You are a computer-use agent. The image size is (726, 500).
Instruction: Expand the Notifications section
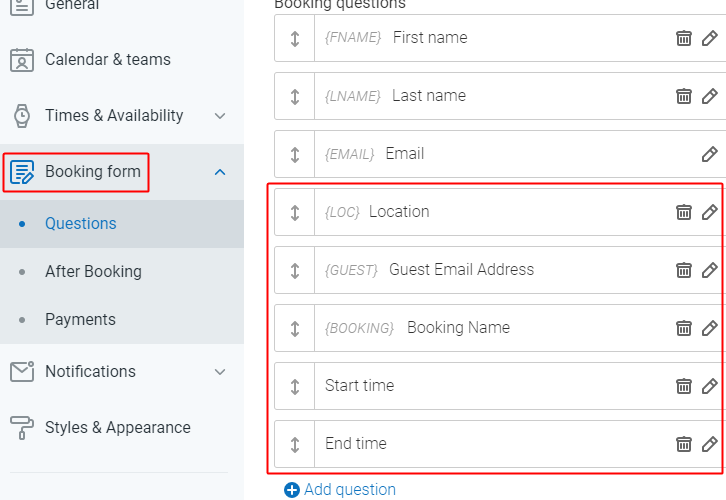(x=220, y=372)
